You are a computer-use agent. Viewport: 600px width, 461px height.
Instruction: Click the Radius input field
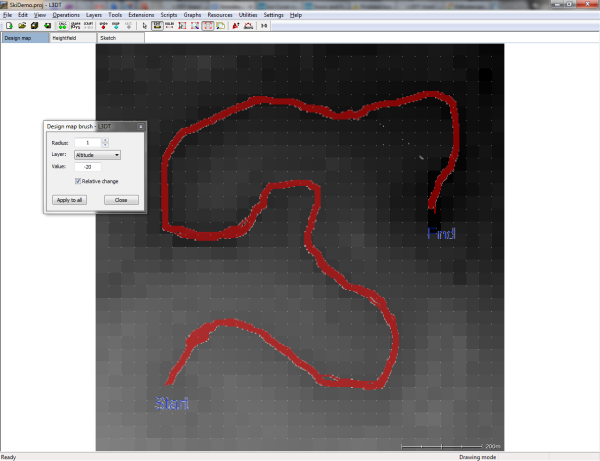click(x=87, y=143)
